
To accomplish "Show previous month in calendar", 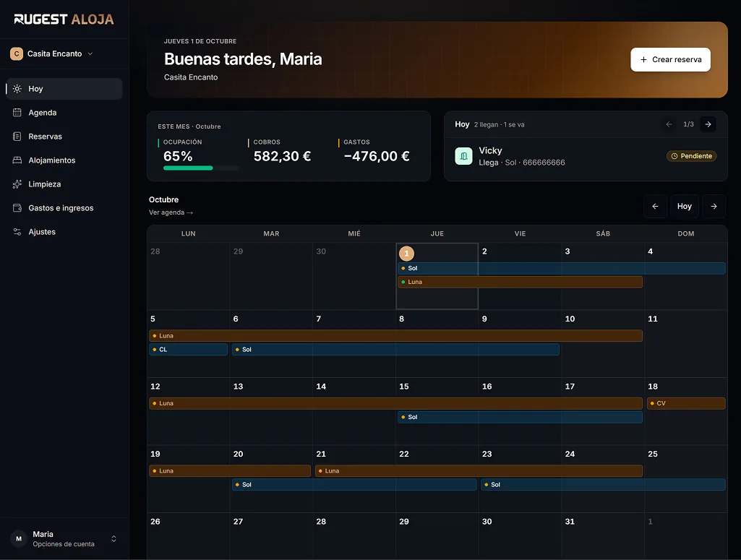I will point(655,207).
